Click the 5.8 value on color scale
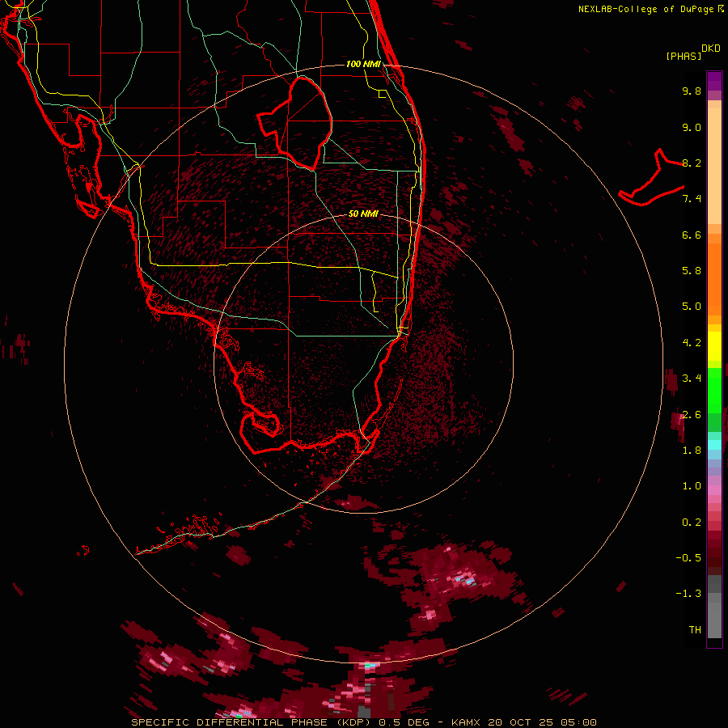The image size is (728, 728). 692,271
